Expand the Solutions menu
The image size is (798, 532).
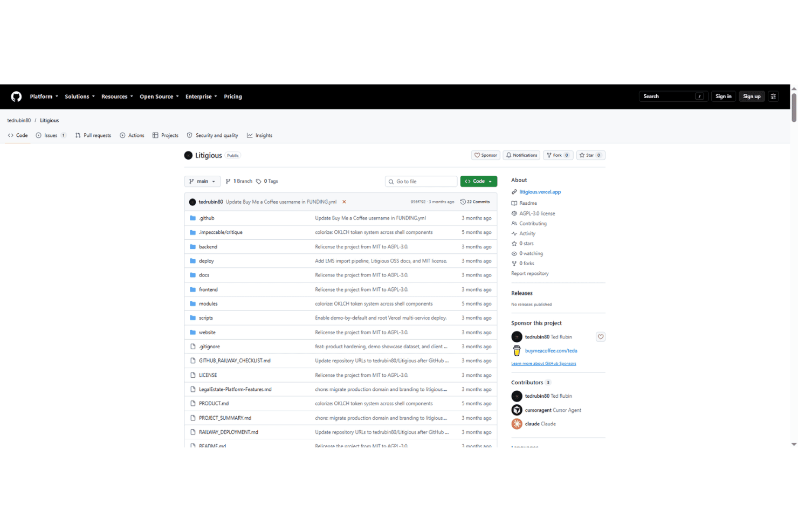tap(80, 96)
